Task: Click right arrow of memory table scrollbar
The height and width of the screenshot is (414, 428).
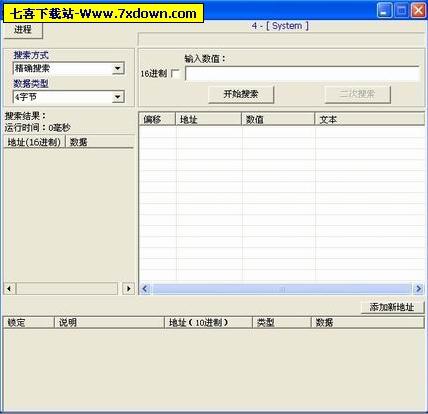Action: click(x=418, y=289)
